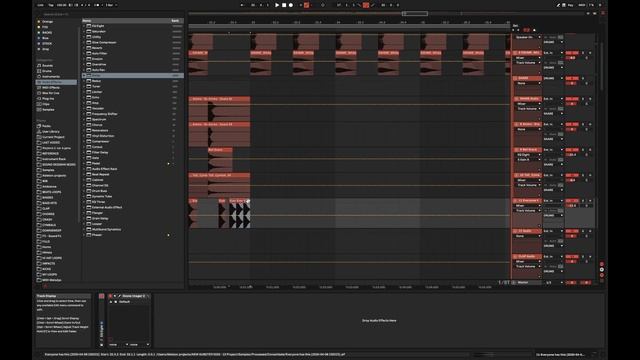This screenshot has height=360, width=640.
Task: Select the Plug-Ins category
Action: 48,98
